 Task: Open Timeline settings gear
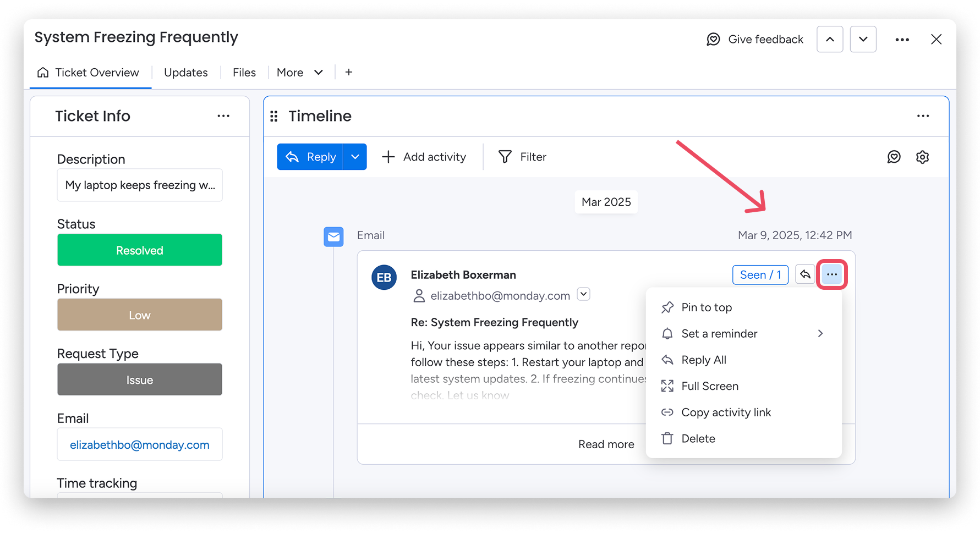coord(922,157)
